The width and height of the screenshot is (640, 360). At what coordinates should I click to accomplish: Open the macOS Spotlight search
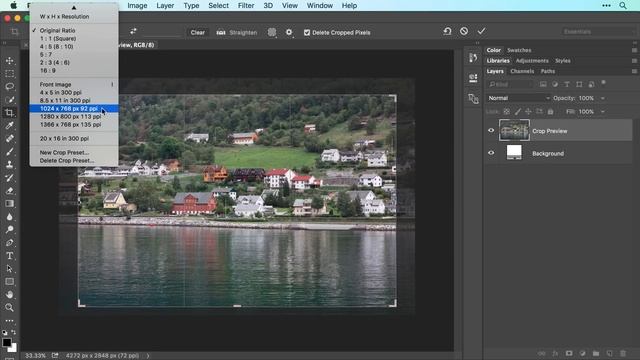(x=623, y=5)
